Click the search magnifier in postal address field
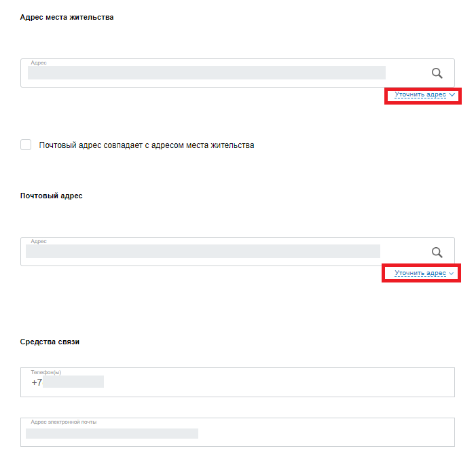 click(x=437, y=253)
